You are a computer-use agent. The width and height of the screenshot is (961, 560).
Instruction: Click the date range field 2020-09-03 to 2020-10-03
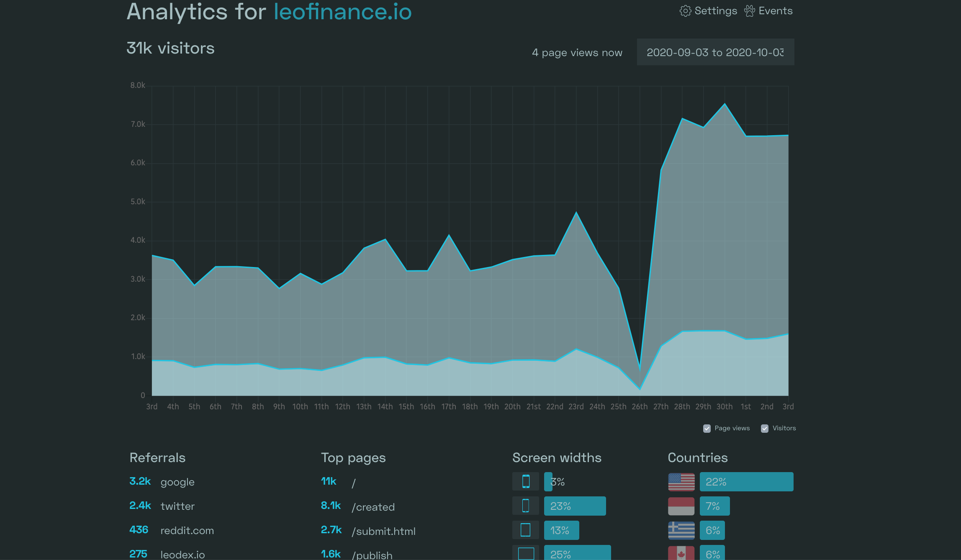tap(715, 52)
